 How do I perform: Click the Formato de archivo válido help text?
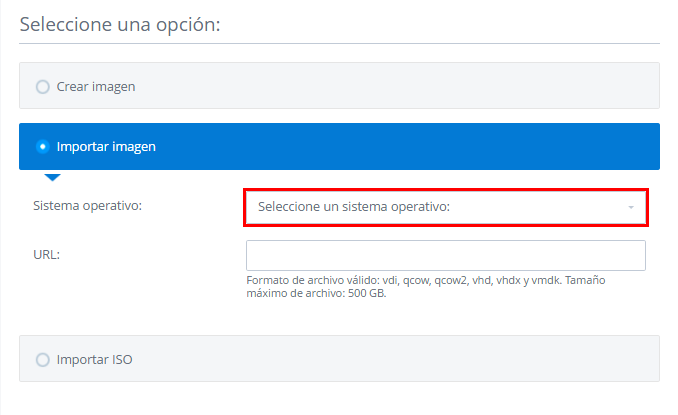(404, 280)
